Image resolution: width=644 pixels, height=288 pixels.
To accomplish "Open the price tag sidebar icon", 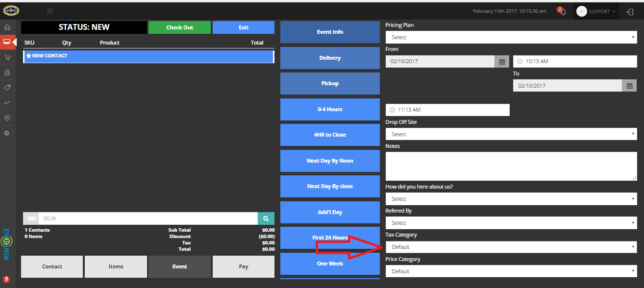I will click(x=7, y=88).
